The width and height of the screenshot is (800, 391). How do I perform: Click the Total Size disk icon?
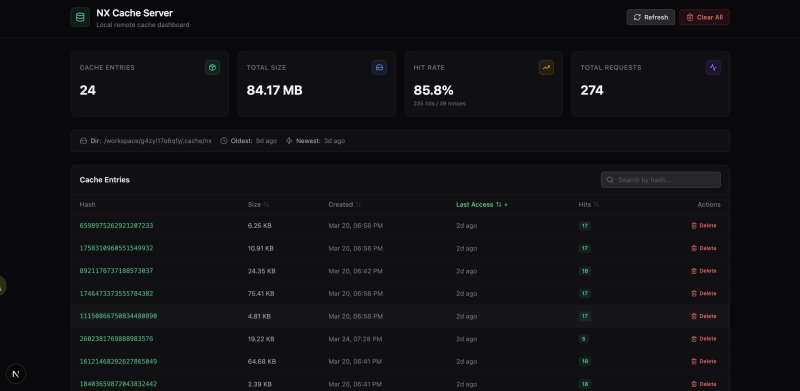(x=379, y=67)
